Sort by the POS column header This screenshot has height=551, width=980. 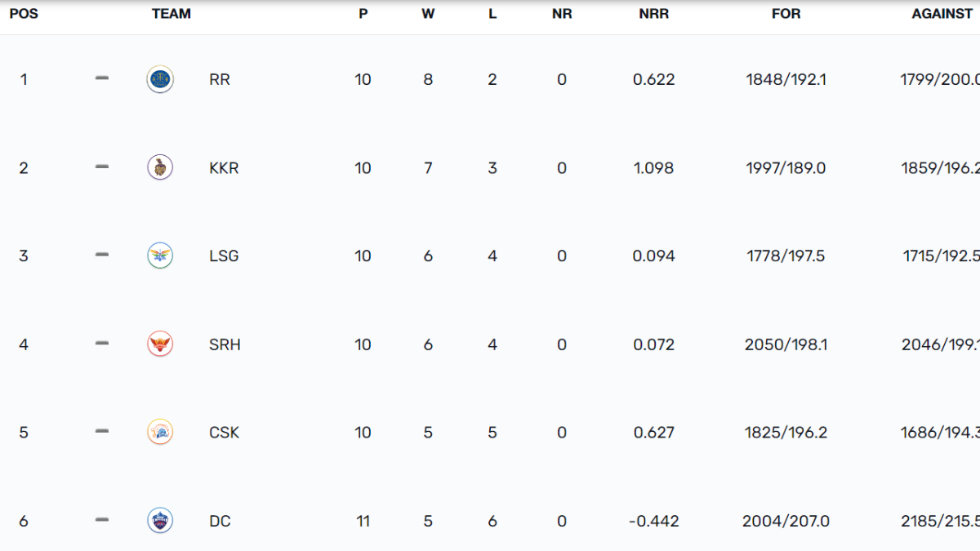pyautogui.click(x=24, y=14)
